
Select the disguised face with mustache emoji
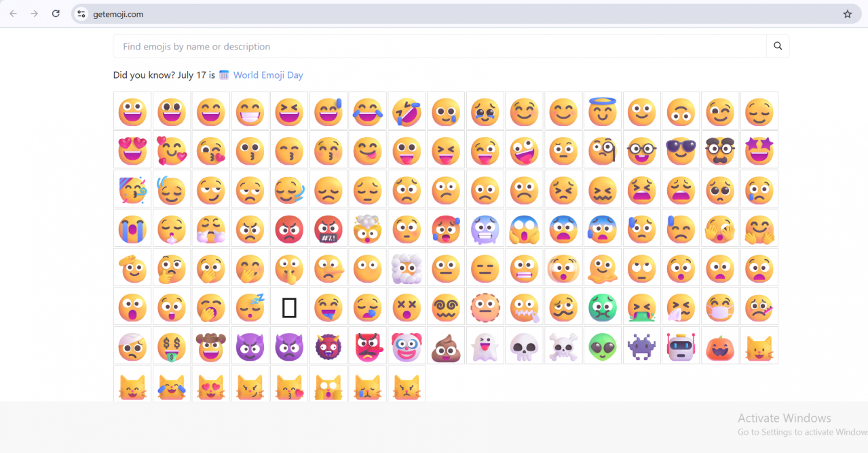pyautogui.click(x=720, y=151)
